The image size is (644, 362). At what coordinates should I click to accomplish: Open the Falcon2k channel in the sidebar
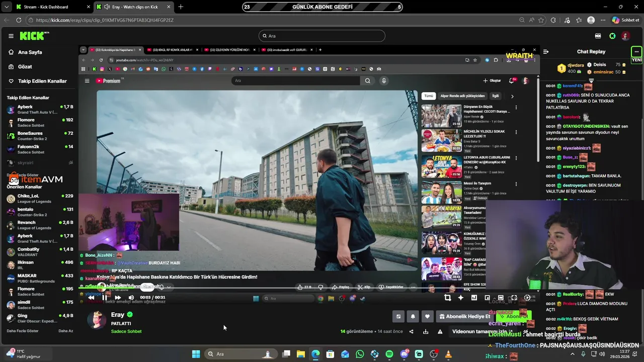(x=40, y=149)
